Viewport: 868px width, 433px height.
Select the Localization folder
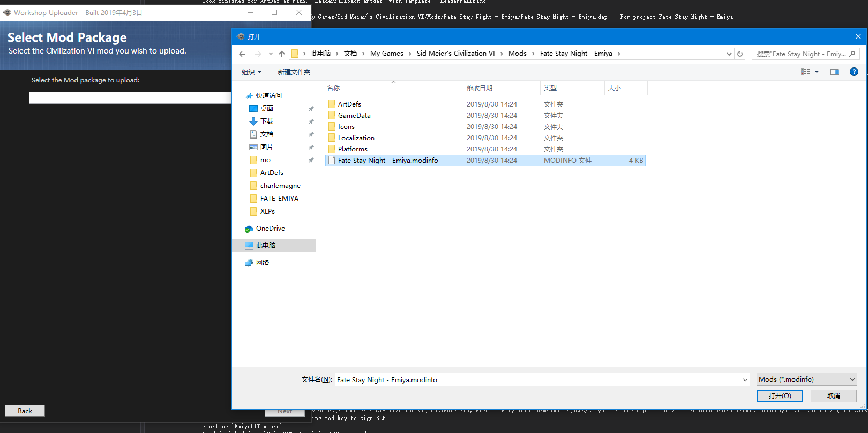[x=356, y=138]
